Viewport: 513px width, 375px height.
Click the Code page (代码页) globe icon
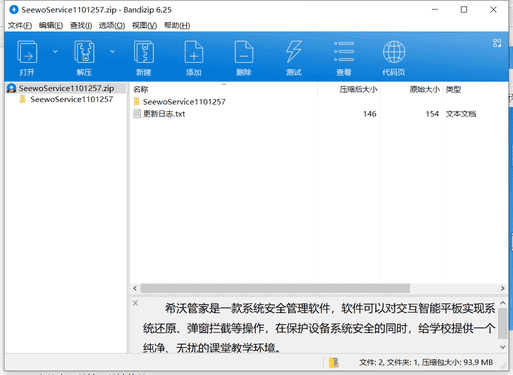pyautogui.click(x=394, y=52)
